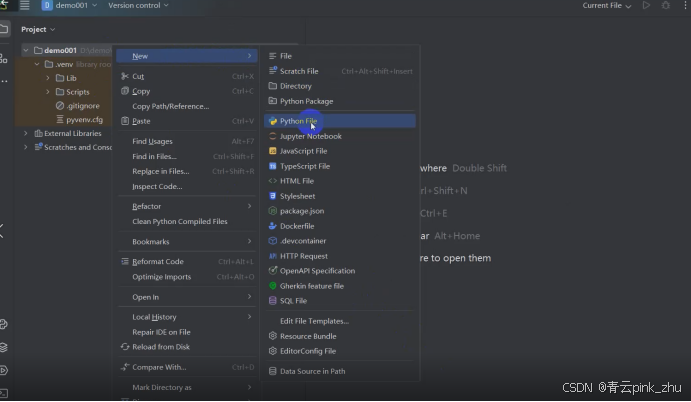The image size is (691, 402).
Task: Choose Python File from the New submenu
Action: click(x=298, y=121)
